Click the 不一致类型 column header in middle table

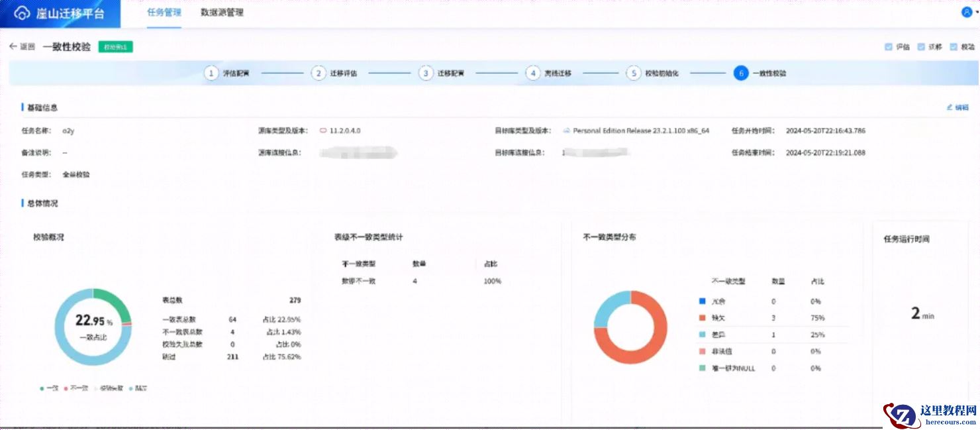tap(358, 264)
